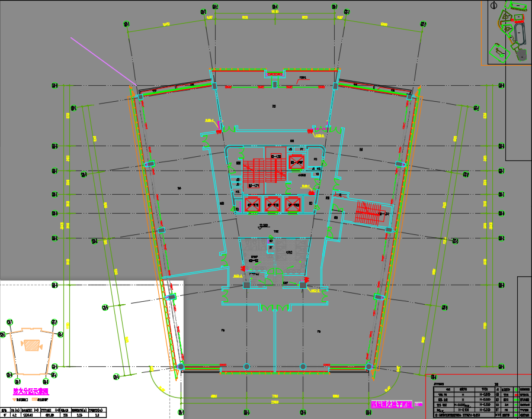Select the second round column from the left
Viewport: 532px width, 419px height.
point(246,366)
